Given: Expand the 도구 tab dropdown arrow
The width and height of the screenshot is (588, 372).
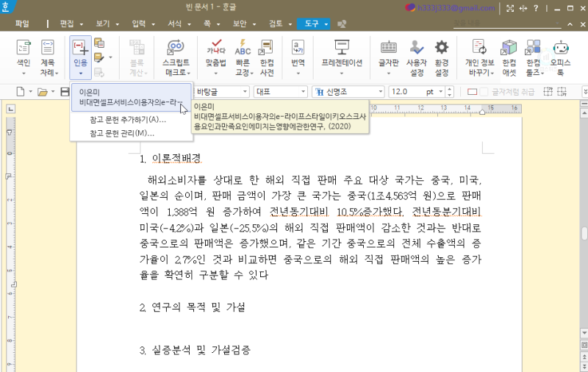Looking at the screenshot, I should click(x=326, y=24).
